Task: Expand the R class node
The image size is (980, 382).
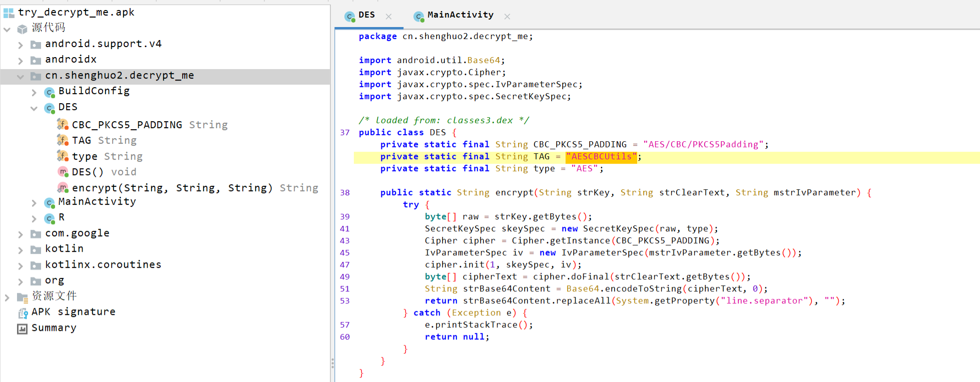Action: pyautogui.click(x=34, y=219)
